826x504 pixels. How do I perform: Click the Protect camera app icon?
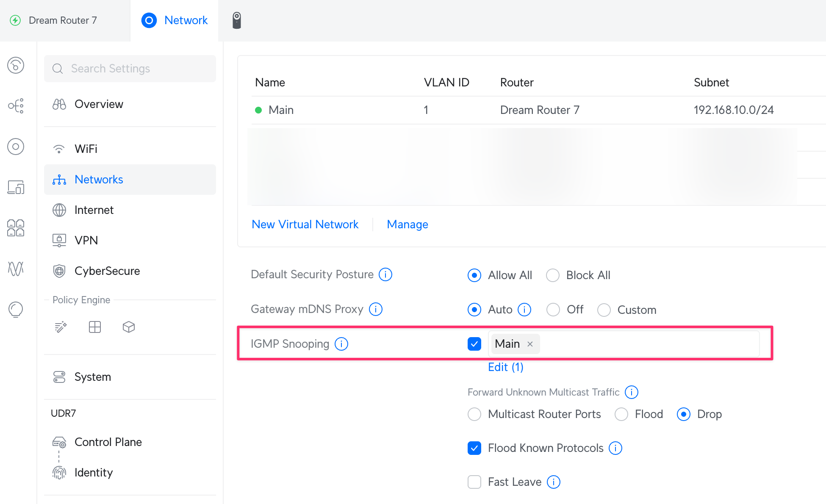pos(236,20)
